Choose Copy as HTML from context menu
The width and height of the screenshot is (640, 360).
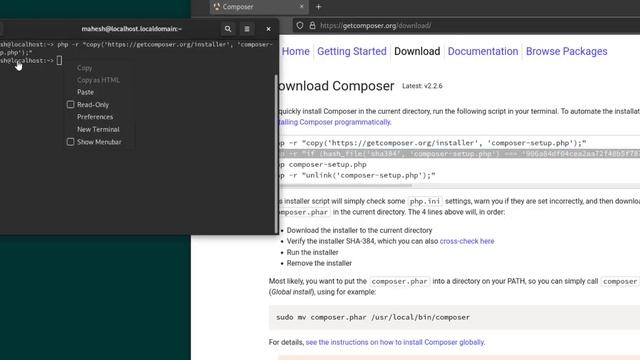coord(98,80)
